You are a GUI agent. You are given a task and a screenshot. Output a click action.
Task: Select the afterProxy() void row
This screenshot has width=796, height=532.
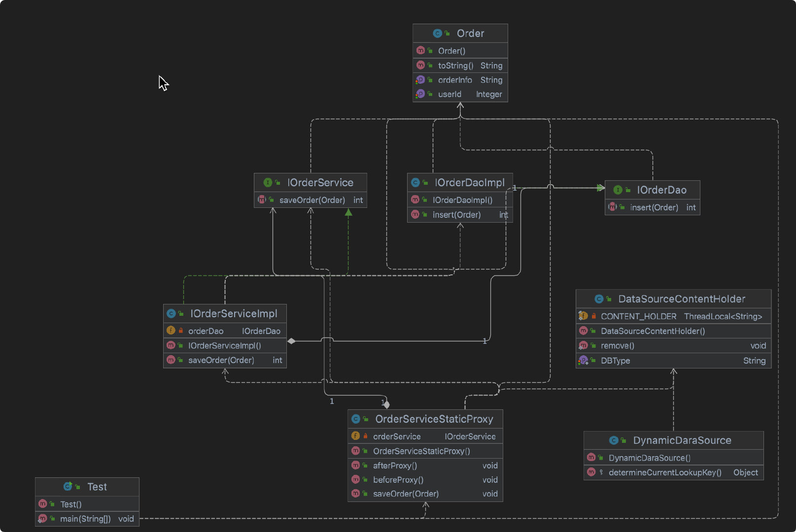click(425, 465)
